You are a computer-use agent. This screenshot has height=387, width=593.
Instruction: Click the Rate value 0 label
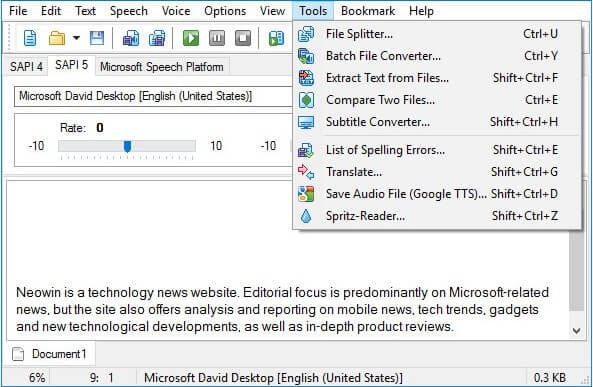[100, 127]
